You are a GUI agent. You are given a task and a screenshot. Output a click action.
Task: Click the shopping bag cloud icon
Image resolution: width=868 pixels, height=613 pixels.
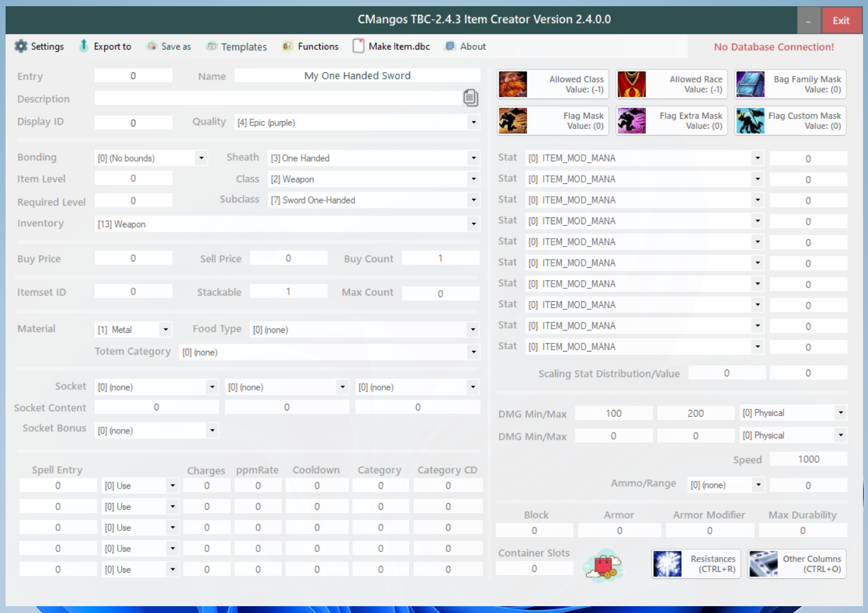[x=603, y=565]
